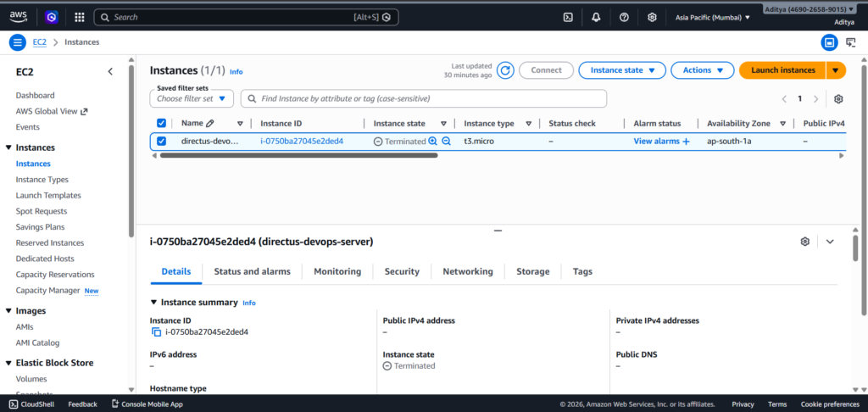Open the Instance state dropdown

click(621, 70)
